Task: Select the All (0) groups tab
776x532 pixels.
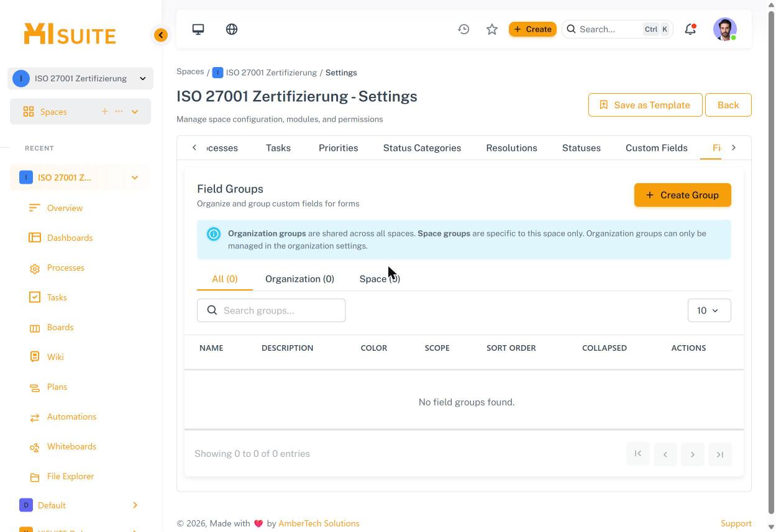Action: (x=224, y=279)
